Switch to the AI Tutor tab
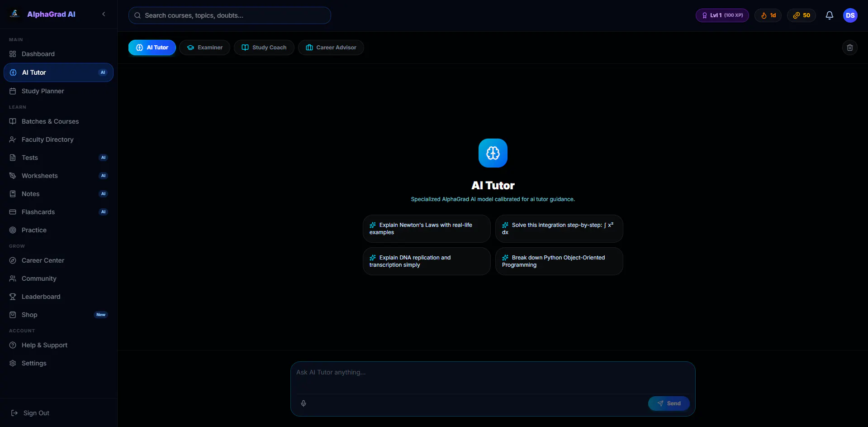 (x=152, y=48)
